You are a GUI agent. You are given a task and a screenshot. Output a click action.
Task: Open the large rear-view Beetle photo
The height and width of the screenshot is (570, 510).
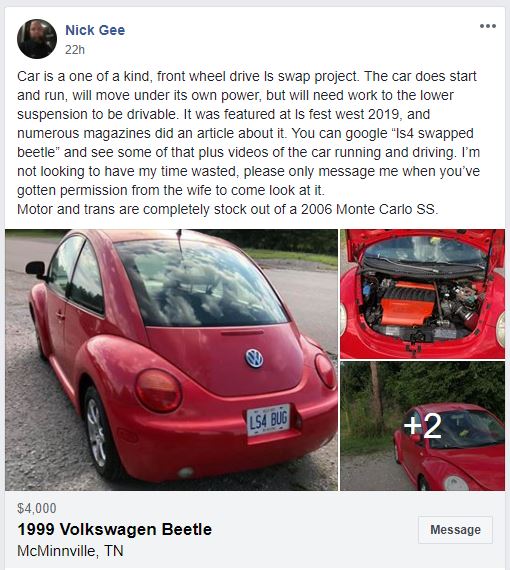pos(171,360)
